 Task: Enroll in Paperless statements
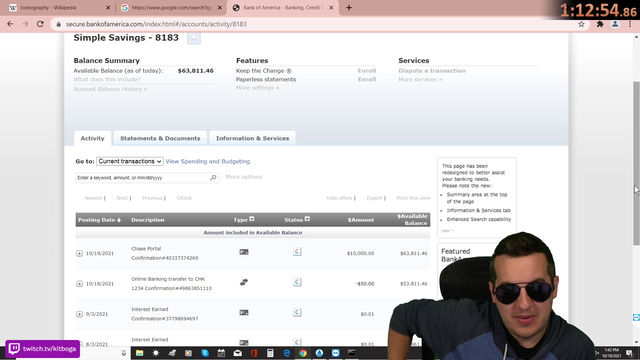(x=367, y=79)
